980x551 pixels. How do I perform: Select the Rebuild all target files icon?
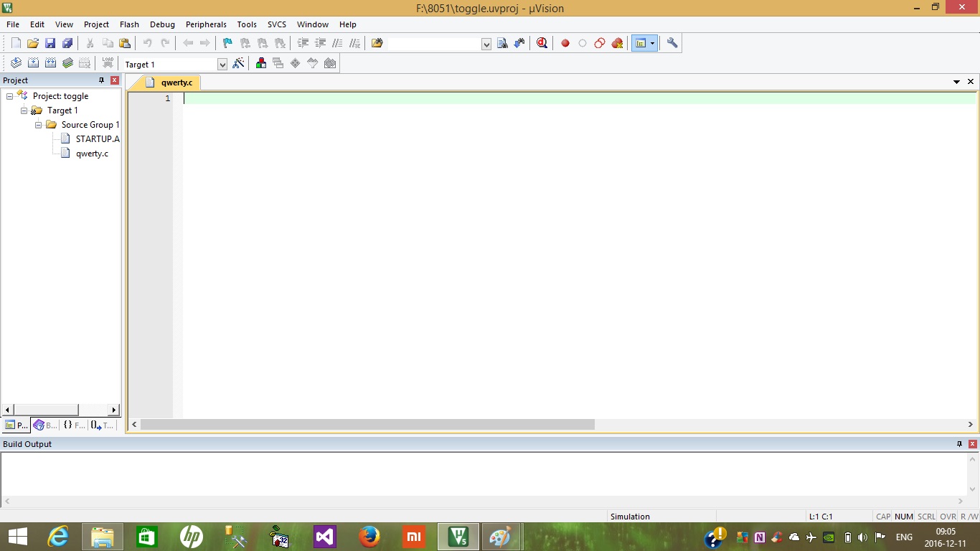50,62
